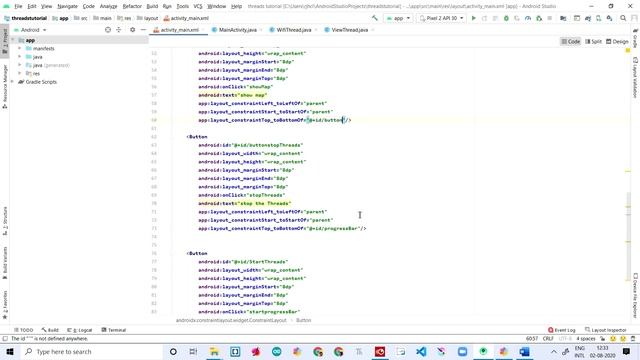Switch to WifiThread.java tab
The image size is (640, 360).
[x=293, y=30]
